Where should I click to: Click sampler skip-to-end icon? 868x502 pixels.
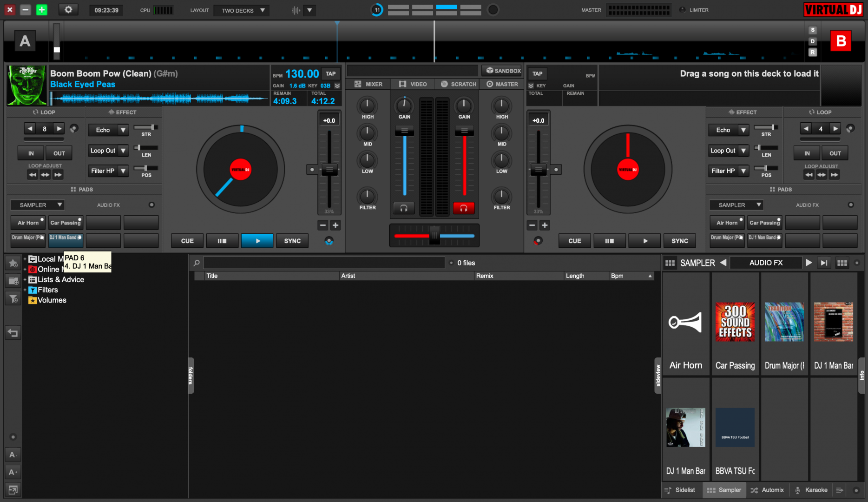(x=824, y=263)
